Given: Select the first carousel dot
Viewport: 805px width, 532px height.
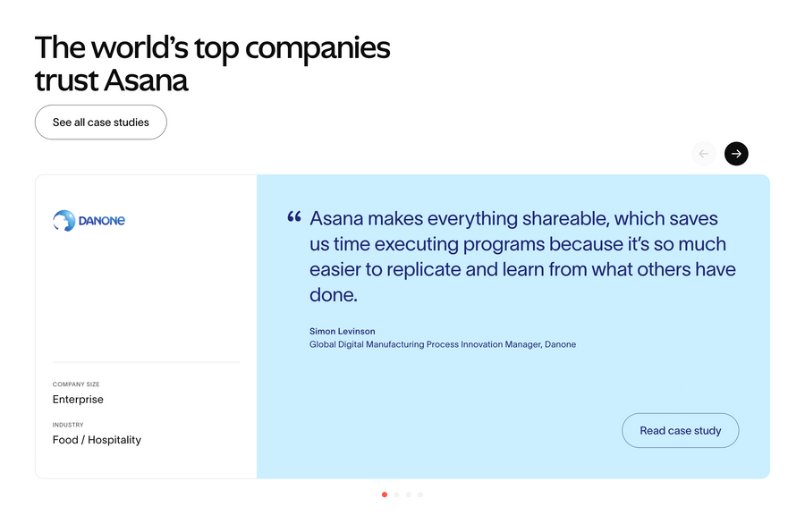Looking at the screenshot, I should [384, 494].
